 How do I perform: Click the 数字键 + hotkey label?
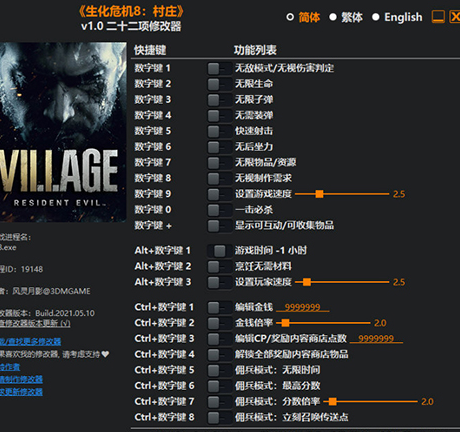pyautogui.click(x=153, y=226)
